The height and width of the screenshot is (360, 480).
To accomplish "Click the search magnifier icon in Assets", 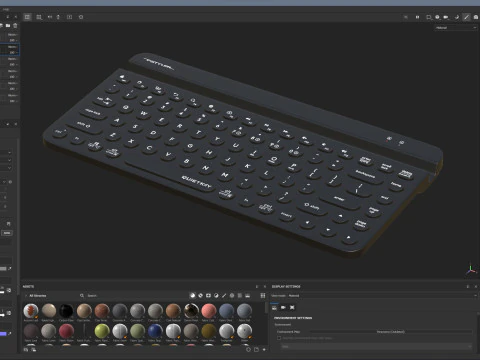I will [x=82, y=296].
